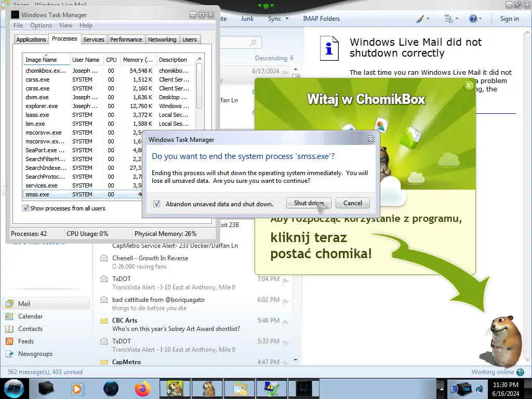Select the services.exe process row
This screenshot has width=532, height=399.
coord(83,185)
